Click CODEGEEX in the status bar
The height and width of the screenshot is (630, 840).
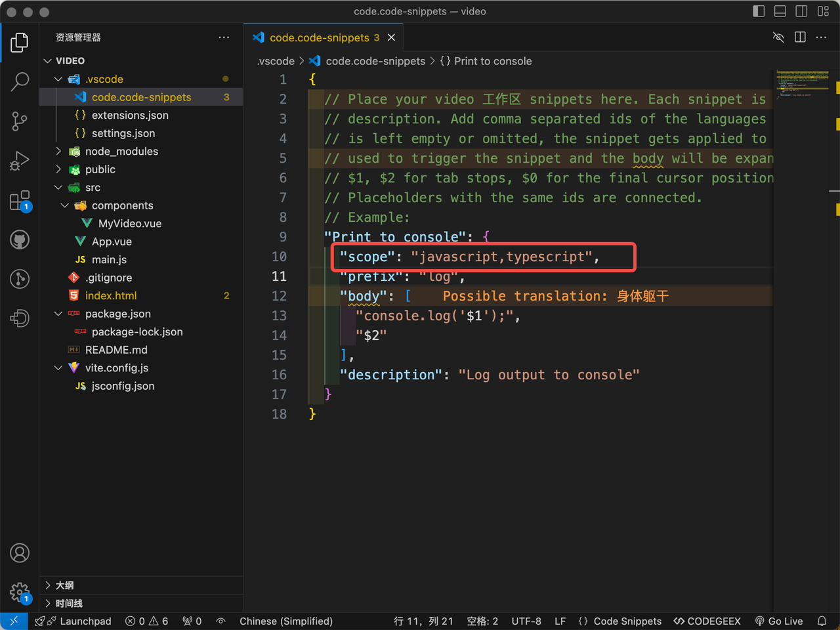click(x=707, y=621)
